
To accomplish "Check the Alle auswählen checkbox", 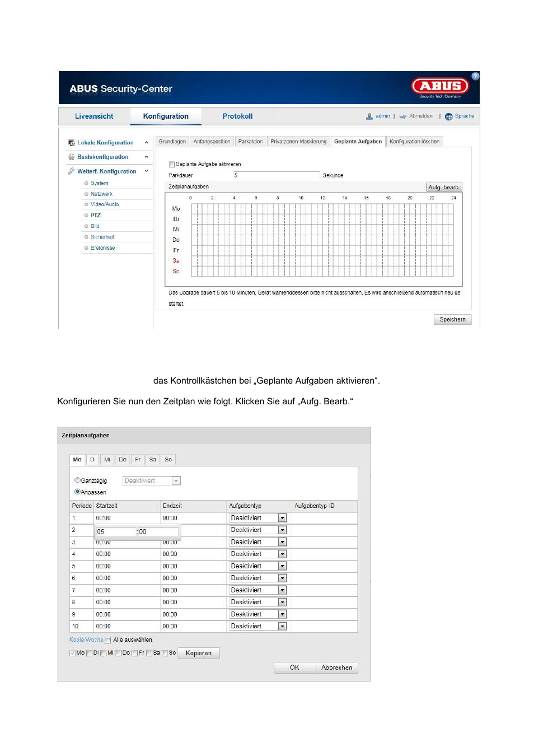I will (108, 640).
